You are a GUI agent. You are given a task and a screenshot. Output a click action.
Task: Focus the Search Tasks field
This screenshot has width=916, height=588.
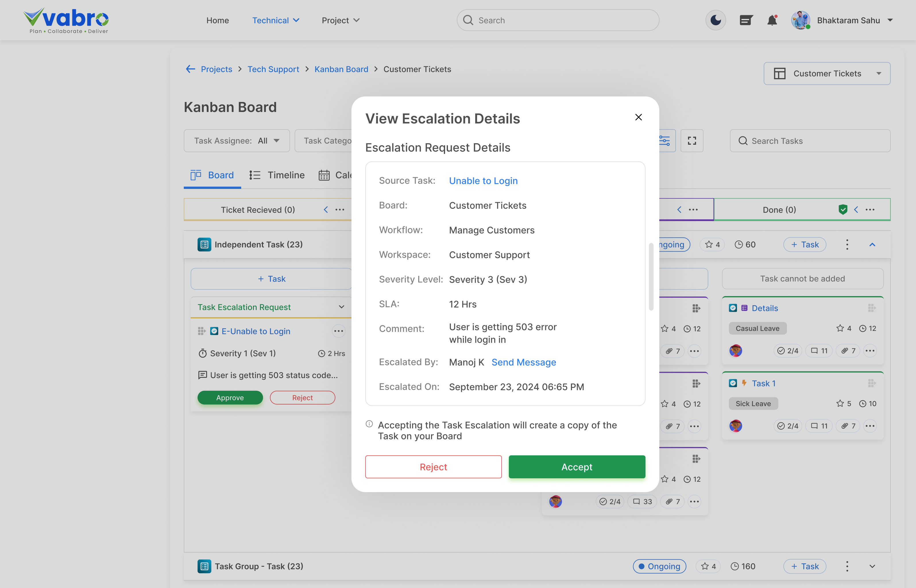point(810,140)
